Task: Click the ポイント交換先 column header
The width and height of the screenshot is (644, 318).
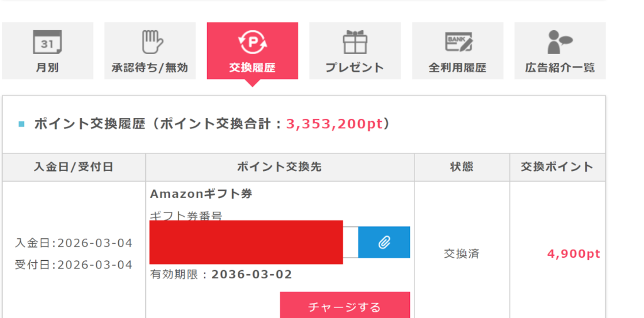Action: coord(280,167)
